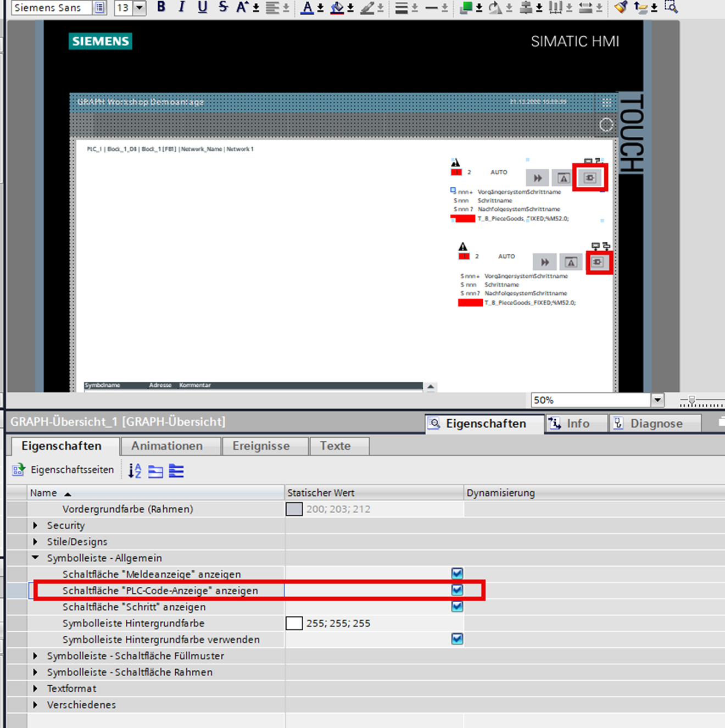Click the expand-all categories icon in properties
This screenshot has width=725, height=728.
(x=176, y=471)
